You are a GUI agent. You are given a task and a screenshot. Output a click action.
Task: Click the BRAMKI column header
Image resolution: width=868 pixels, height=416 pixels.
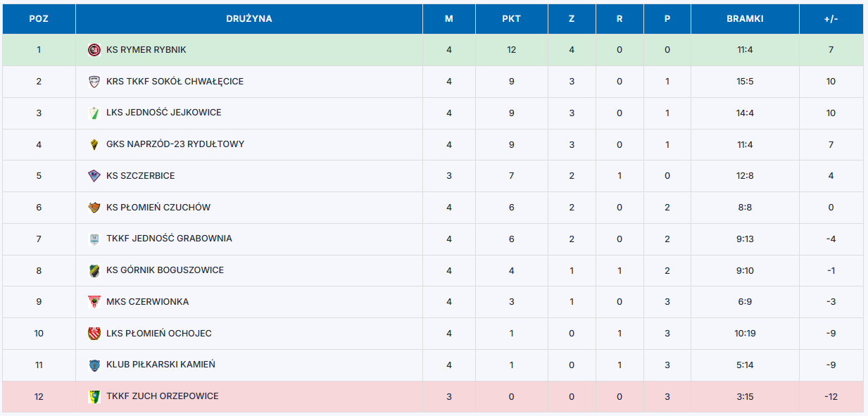(x=745, y=19)
